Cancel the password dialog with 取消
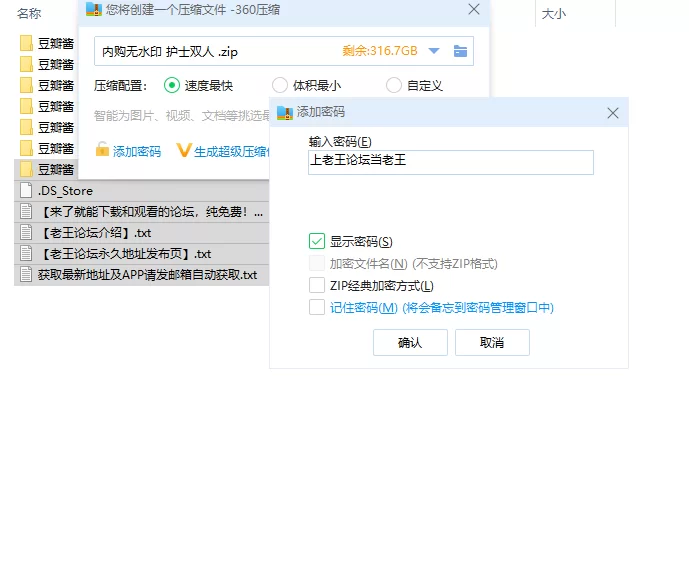This screenshot has height=565, width=689. pos(492,342)
